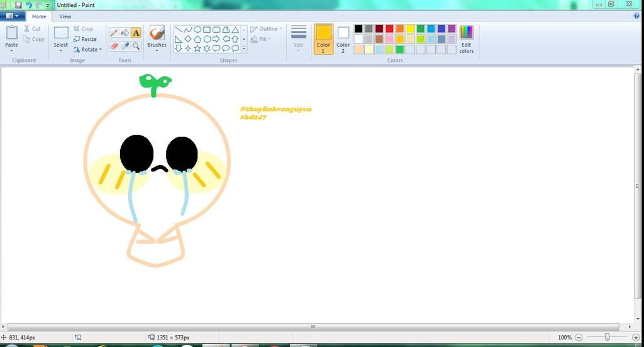Viewport: 644px width, 347px height.
Task: Adjust the zoom slider handle
Action: tap(607, 337)
